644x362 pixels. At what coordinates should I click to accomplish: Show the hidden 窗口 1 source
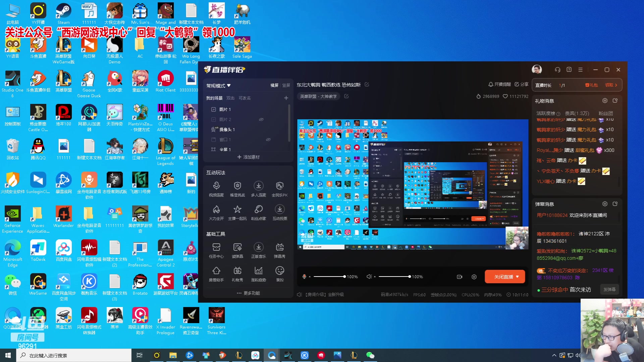tap(268, 139)
